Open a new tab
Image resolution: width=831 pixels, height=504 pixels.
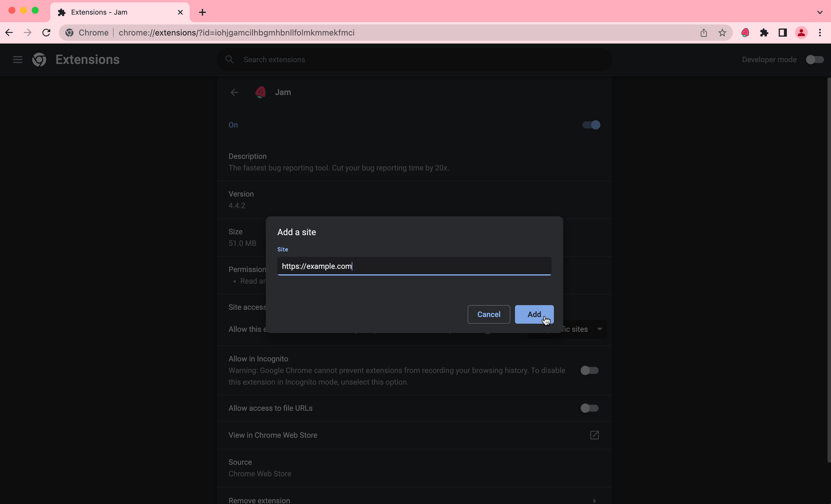[202, 12]
